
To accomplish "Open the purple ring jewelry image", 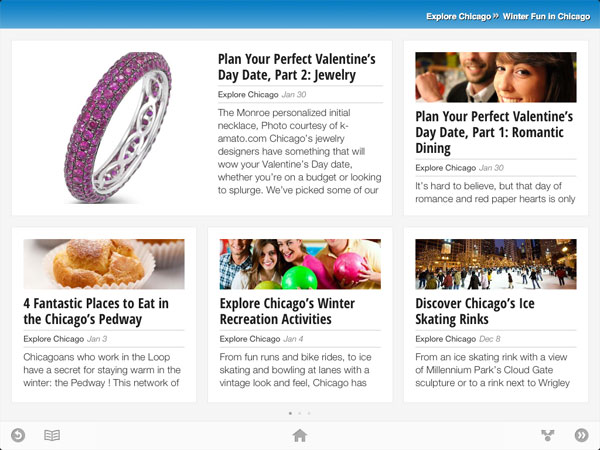I will pyautogui.click(x=117, y=127).
